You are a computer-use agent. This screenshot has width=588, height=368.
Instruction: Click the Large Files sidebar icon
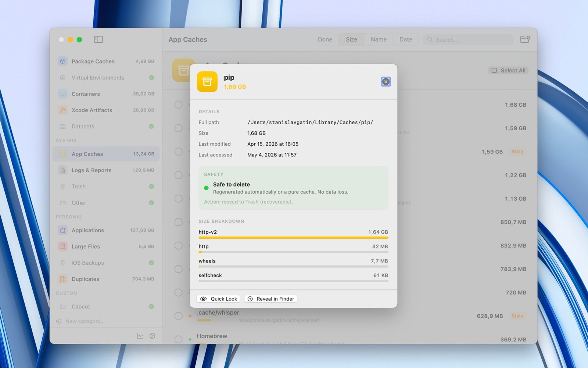click(63, 247)
